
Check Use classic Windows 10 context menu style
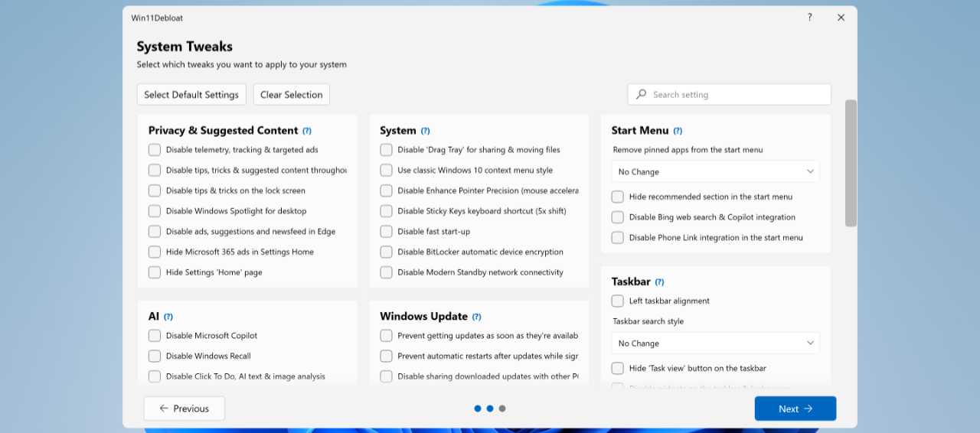386,171
